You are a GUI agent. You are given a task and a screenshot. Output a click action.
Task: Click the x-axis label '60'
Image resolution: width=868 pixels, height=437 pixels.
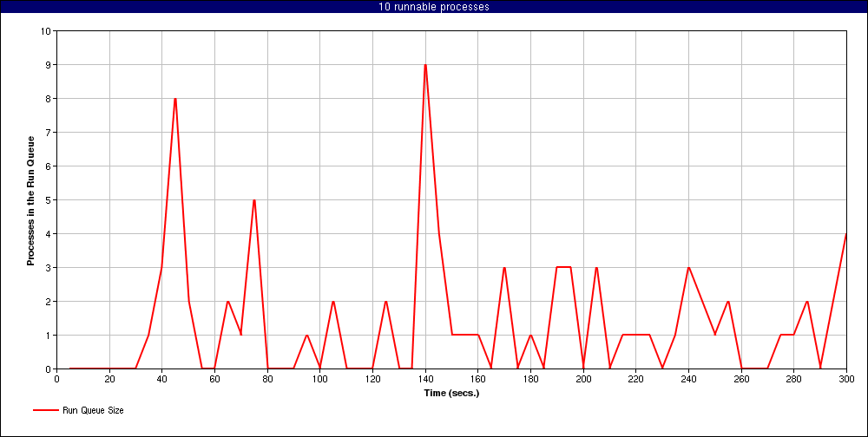tap(214, 378)
